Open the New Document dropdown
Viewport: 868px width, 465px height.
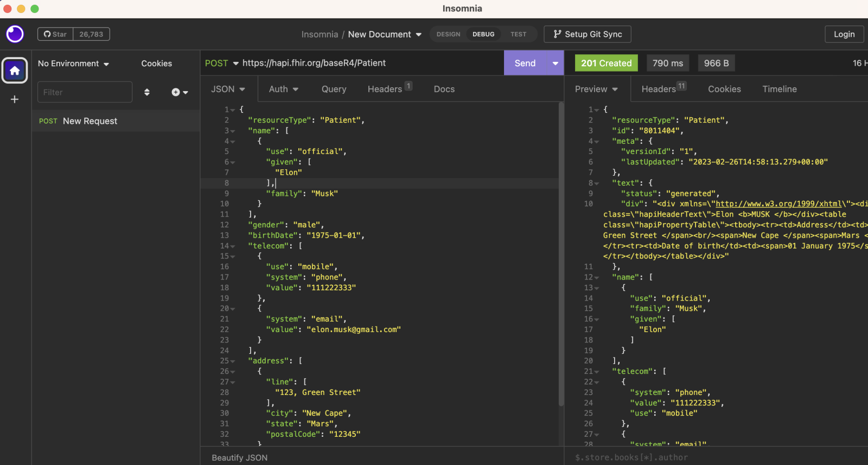385,34
